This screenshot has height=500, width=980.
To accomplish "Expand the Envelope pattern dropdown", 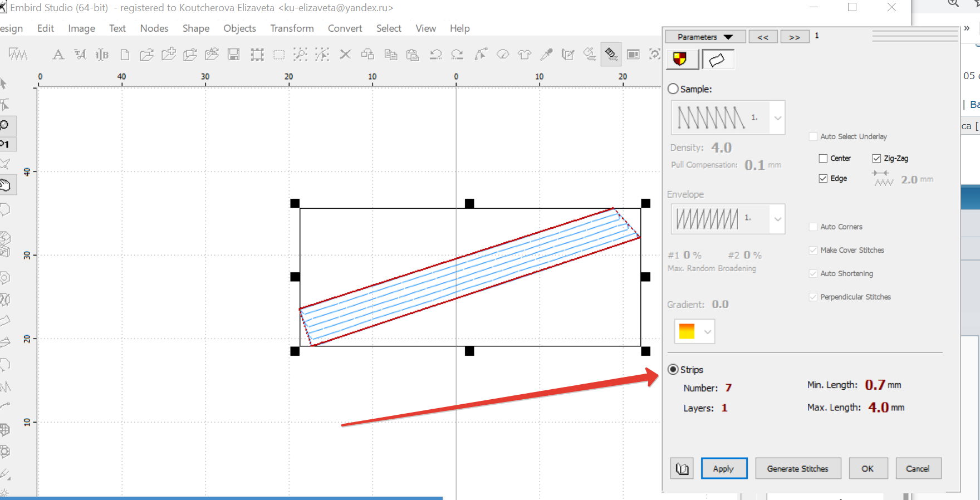I will coord(777,219).
